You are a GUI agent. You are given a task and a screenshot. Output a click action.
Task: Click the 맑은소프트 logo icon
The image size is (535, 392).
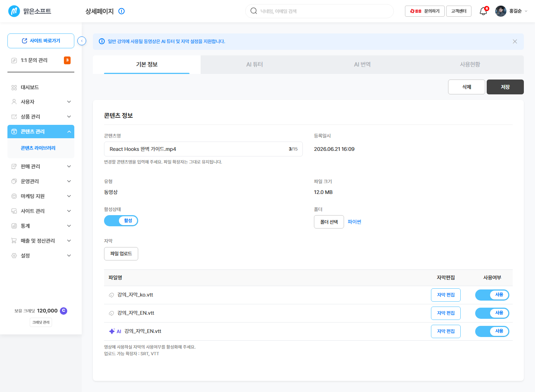click(14, 11)
